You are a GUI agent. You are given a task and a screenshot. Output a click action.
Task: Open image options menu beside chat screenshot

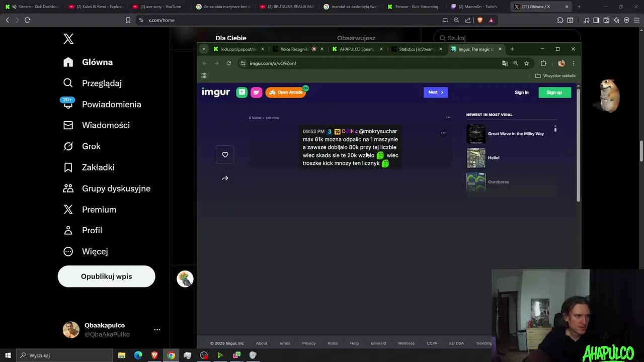(x=443, y=133)
